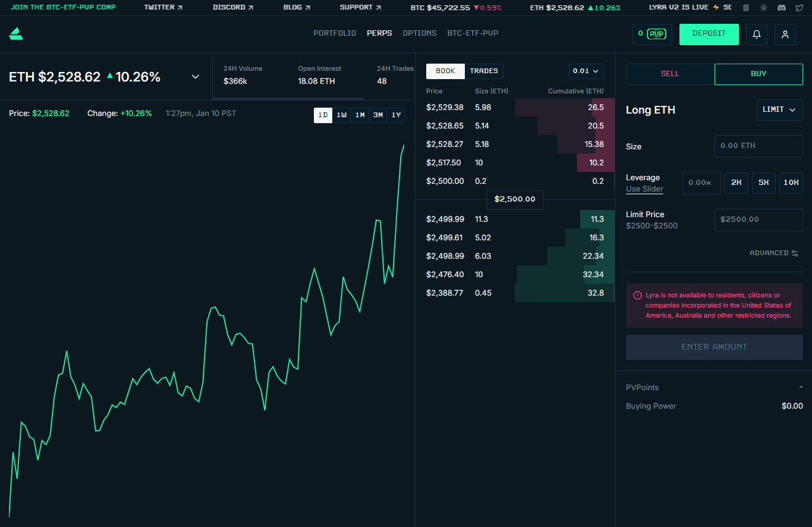Viewport: 812px width, 527px height.
Task: Open the account profile icon
Action: tap(785, 34)
